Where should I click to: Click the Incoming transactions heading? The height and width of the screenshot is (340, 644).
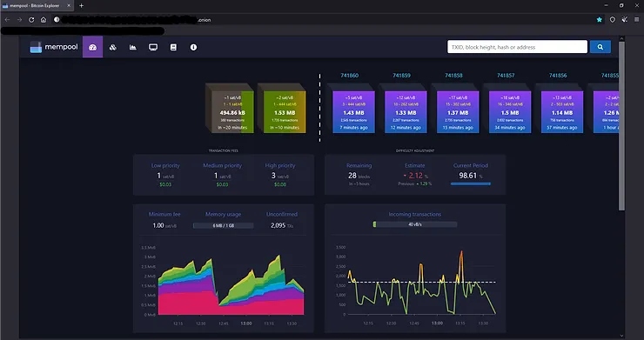click(x=415, y=214)
